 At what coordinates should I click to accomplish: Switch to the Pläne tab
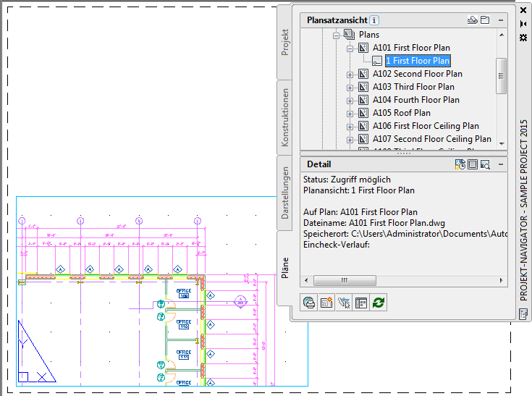(x=285, y=268)
